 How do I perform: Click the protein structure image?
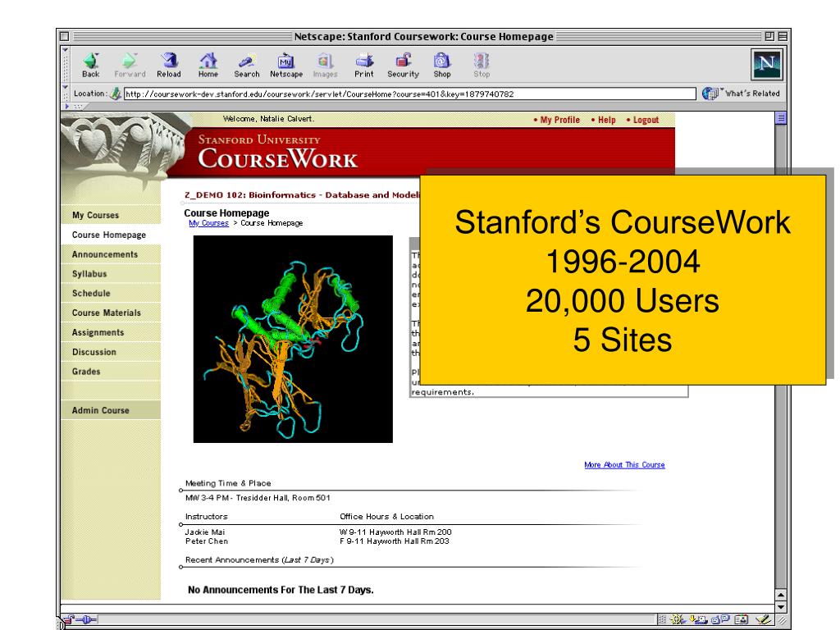(x=293, y=339)
